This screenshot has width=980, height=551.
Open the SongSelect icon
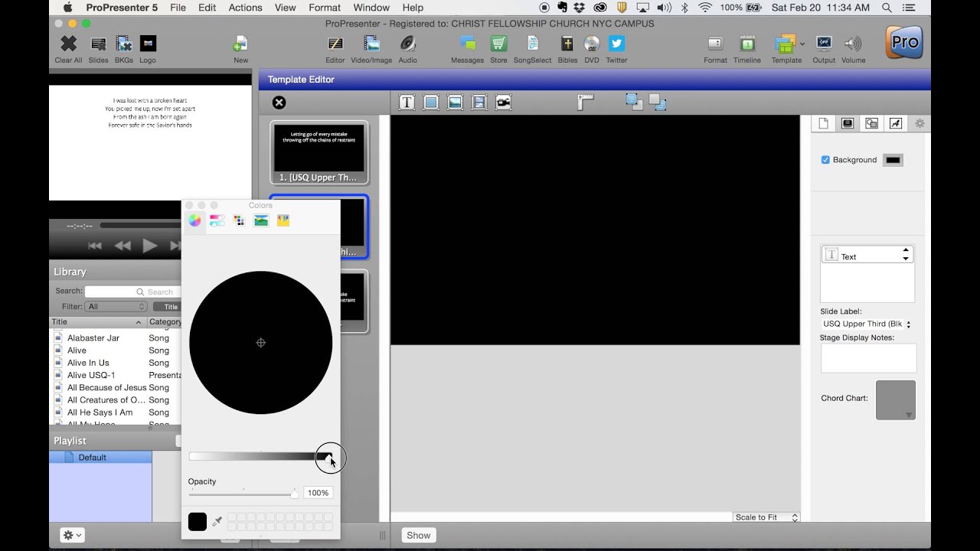pos(532,44)
